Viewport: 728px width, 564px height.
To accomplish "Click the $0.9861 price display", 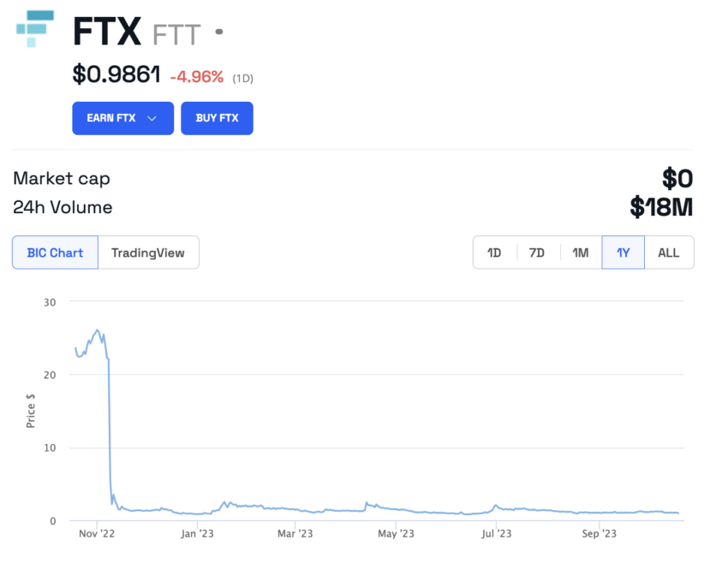I will (116, 75).
